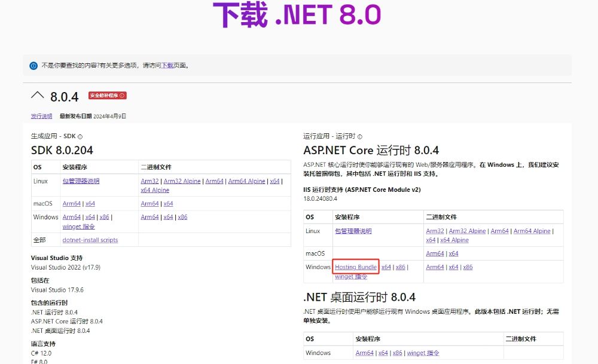The height and width of the screenshot is (364, 598).
Task: Download SDK macOS x64 binary
Action: [x=168, y=204]
